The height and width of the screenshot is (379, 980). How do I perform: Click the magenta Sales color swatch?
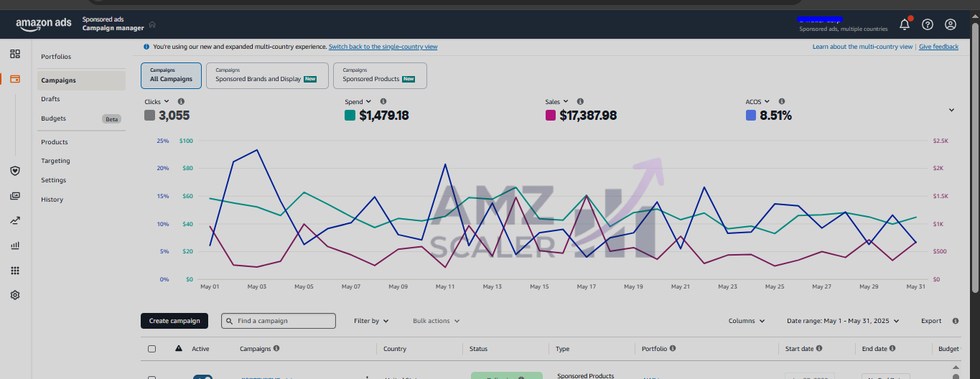click(550, 115)
